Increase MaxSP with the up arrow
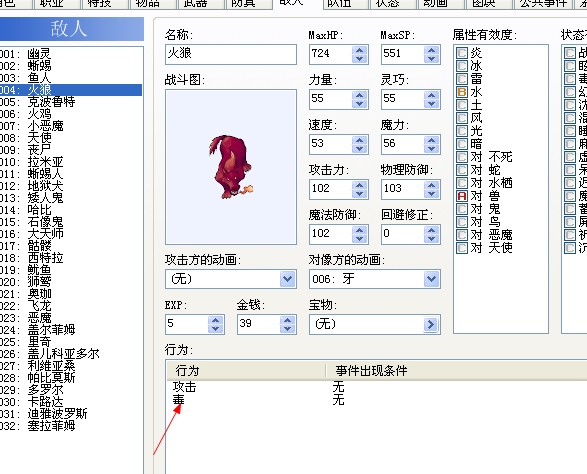Viewport: 587px width, 474px height. coord(431,50)
